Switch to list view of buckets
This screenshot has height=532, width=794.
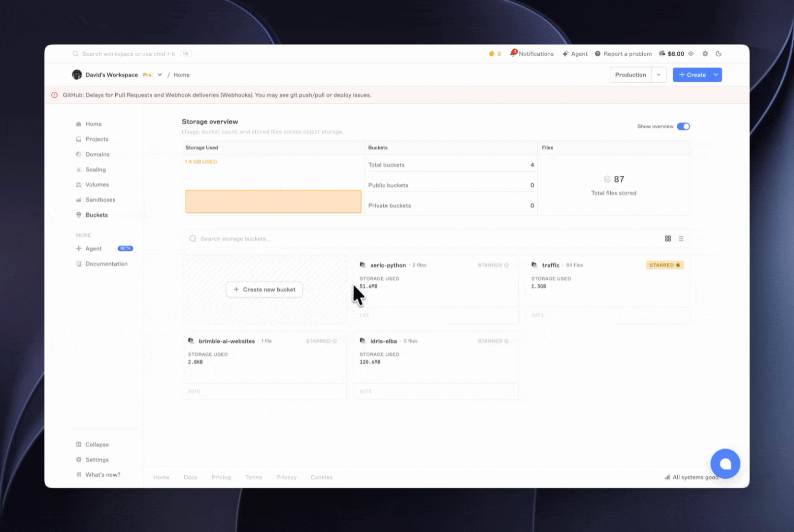pos(681,238)
